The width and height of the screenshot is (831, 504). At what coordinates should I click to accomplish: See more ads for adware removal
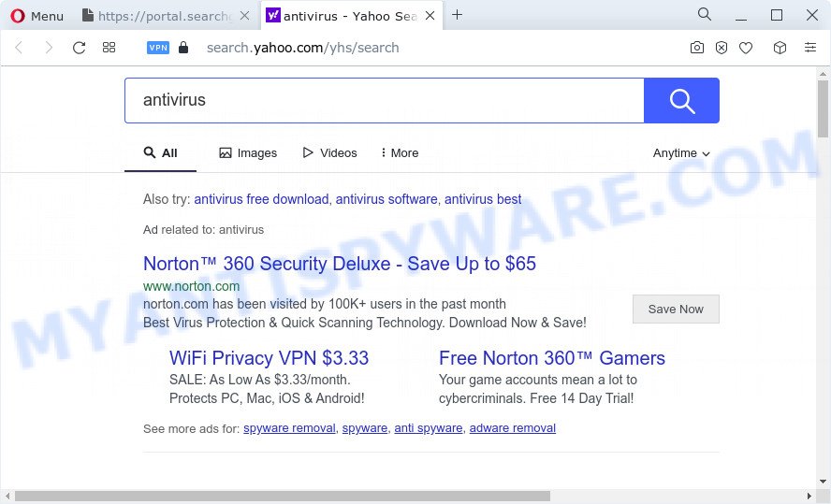[513, 428]
